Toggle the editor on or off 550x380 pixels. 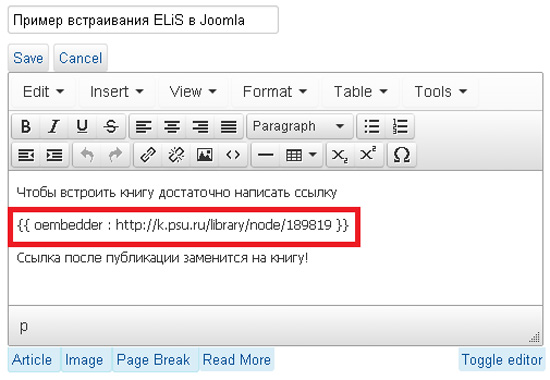tap(502, 360)
